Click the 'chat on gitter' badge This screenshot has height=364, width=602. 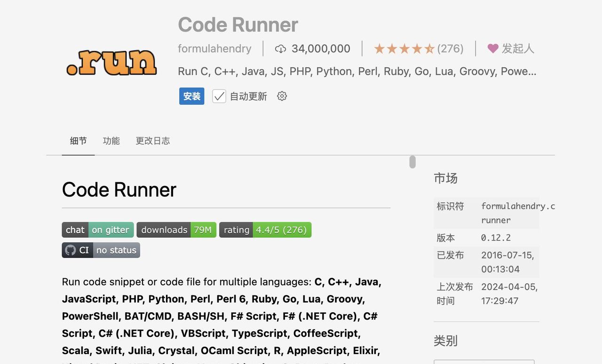(x=97, y=230)
